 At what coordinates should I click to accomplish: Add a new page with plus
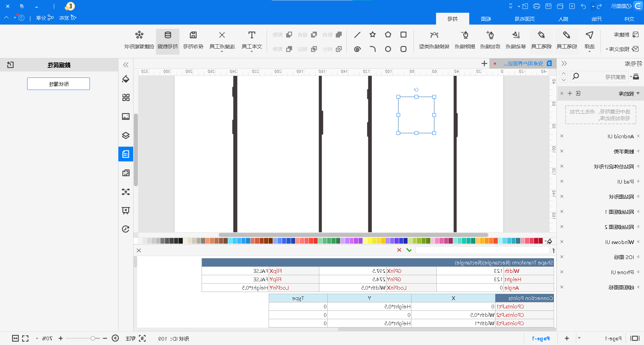tap(567, 338)
